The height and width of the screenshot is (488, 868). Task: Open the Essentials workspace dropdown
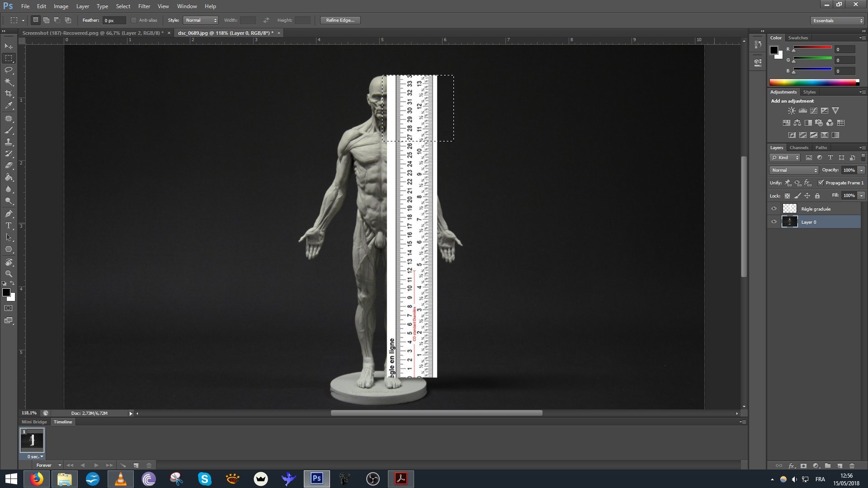pos(837,20)
